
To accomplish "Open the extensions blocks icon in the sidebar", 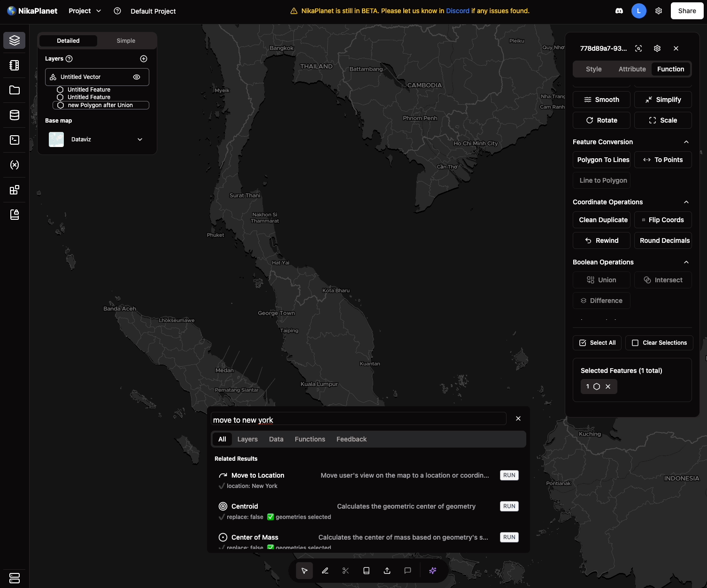I will tap(15, 190).
